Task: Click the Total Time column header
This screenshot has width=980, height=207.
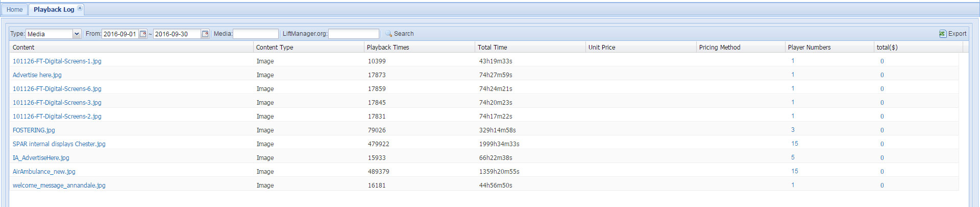Action: coord(493,48)
